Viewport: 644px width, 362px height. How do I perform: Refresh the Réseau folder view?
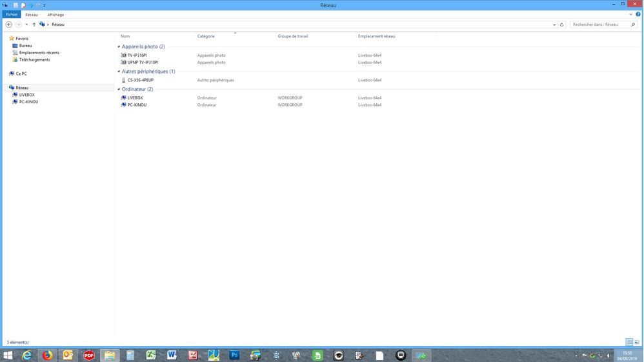[562, 25]
